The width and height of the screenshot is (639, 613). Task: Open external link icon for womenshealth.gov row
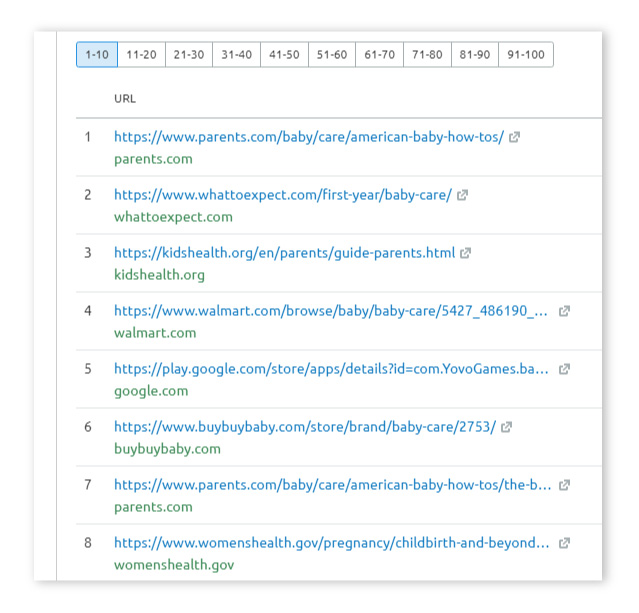564,543
